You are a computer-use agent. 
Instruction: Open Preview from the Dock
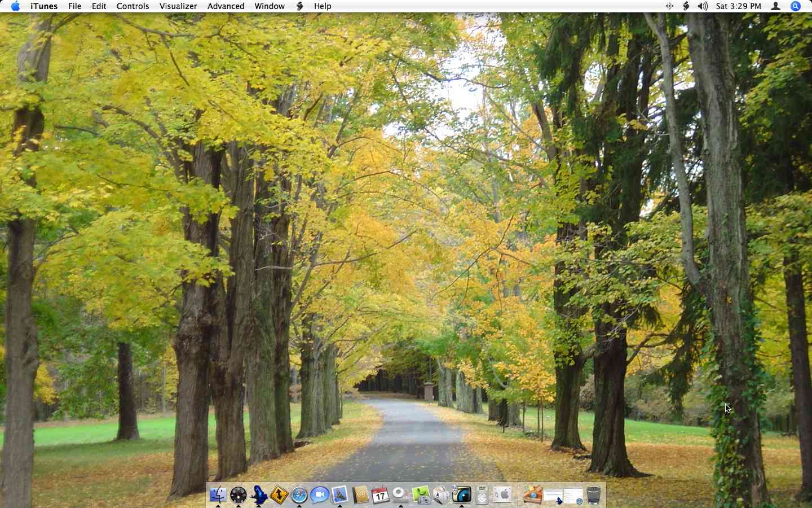[340, 495]
